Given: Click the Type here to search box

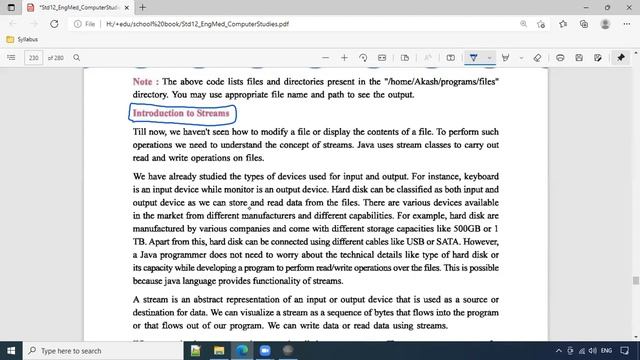Looking at the screenshot, I should click(x=103, y=351).
